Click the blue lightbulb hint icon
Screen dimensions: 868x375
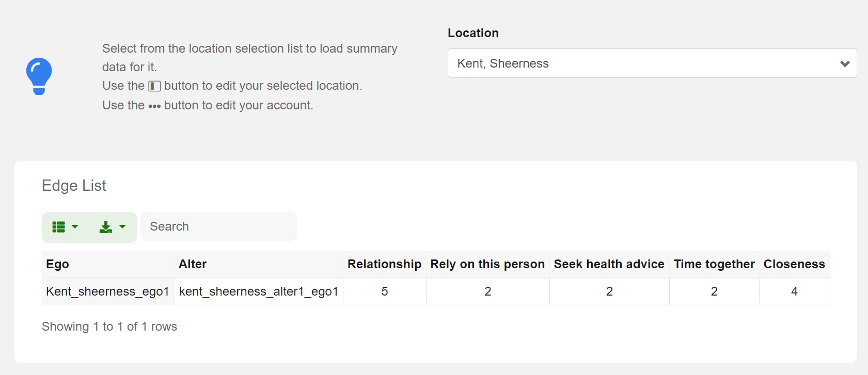39,76
